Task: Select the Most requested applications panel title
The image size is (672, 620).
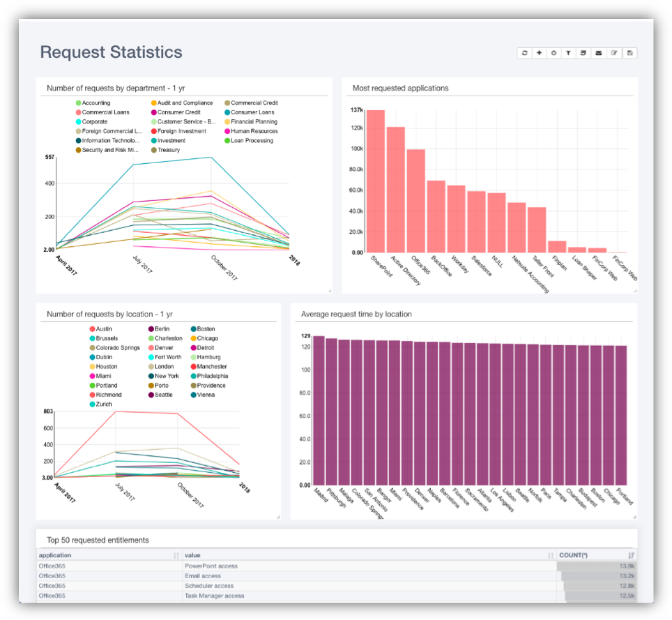Action: pos(400,89)
